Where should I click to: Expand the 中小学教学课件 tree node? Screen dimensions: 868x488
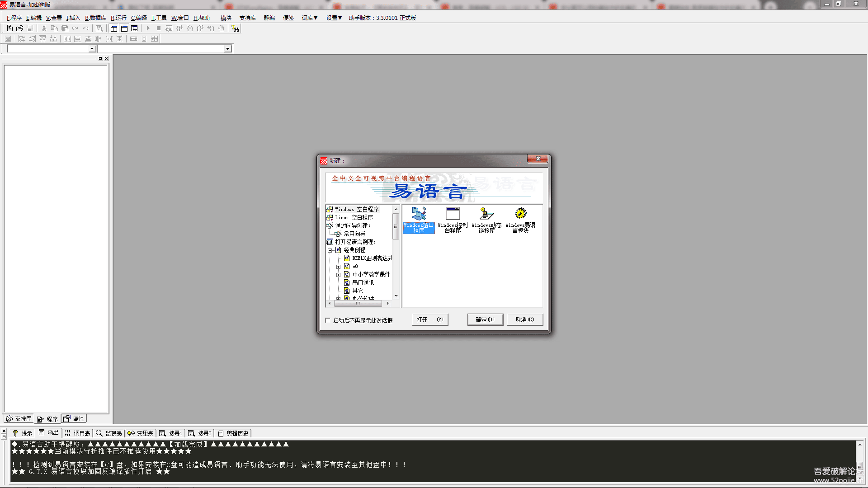tap(338, 275)
